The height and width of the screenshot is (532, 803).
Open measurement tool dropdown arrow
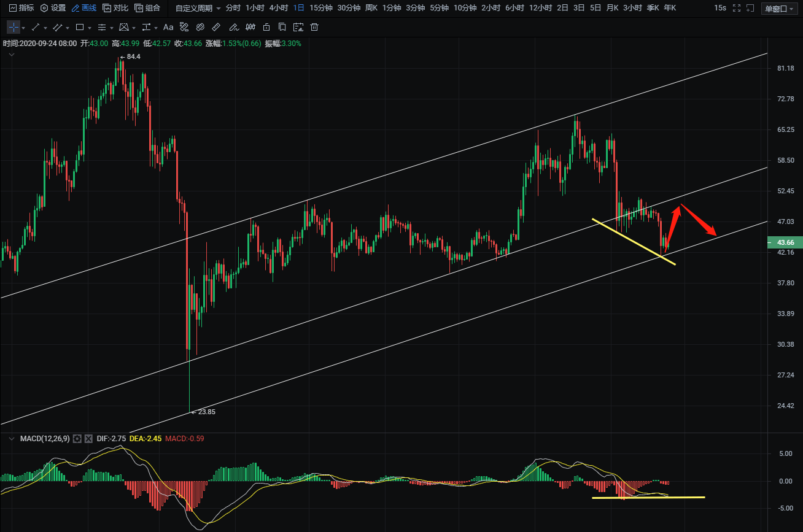[156, 28]
